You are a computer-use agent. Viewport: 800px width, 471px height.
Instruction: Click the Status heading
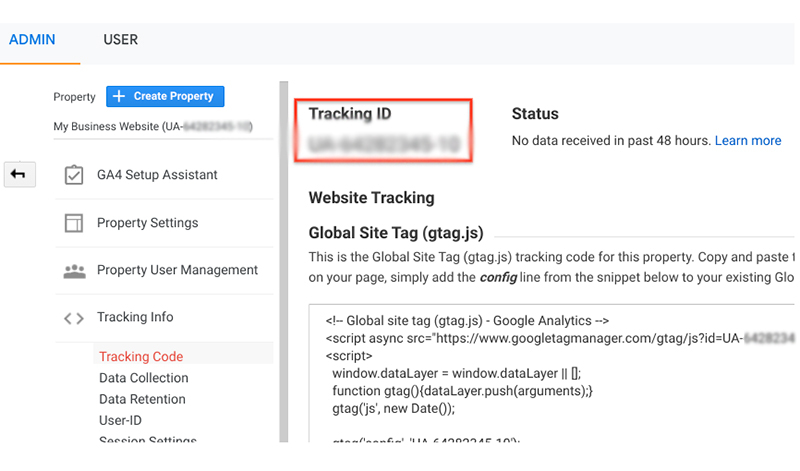(x=535, y=114)
